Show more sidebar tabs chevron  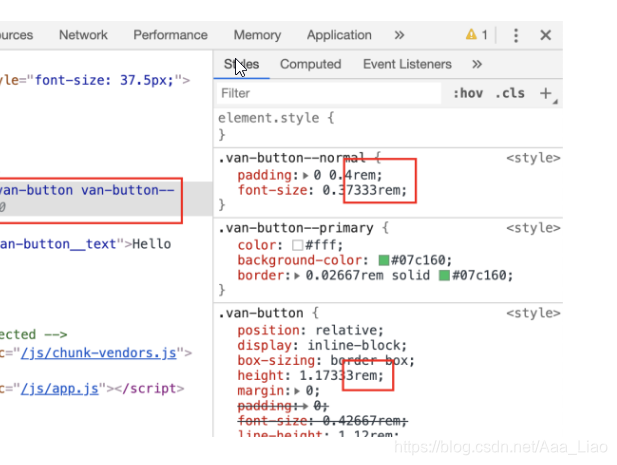(x=477, y=64)
